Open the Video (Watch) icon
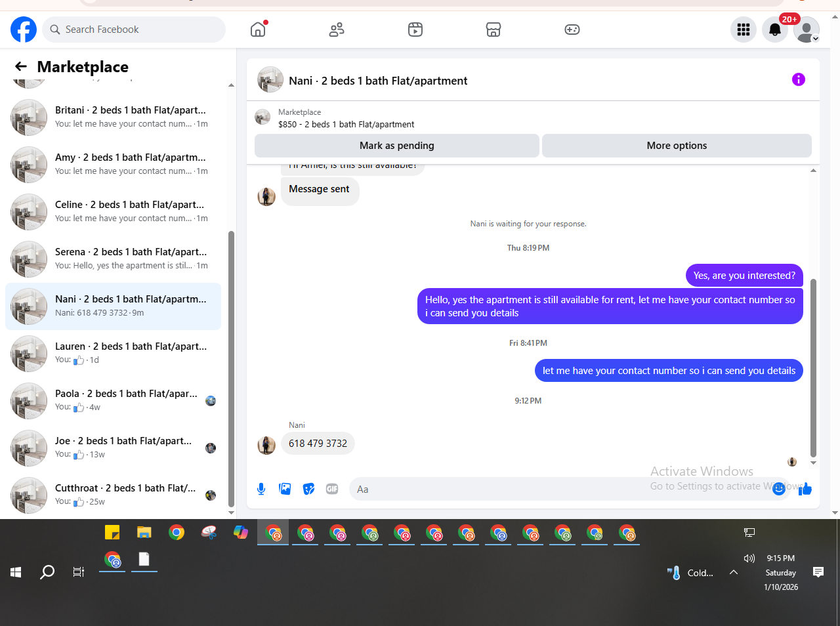This screenshot has height=626, width=840. [x=415, y=30]
